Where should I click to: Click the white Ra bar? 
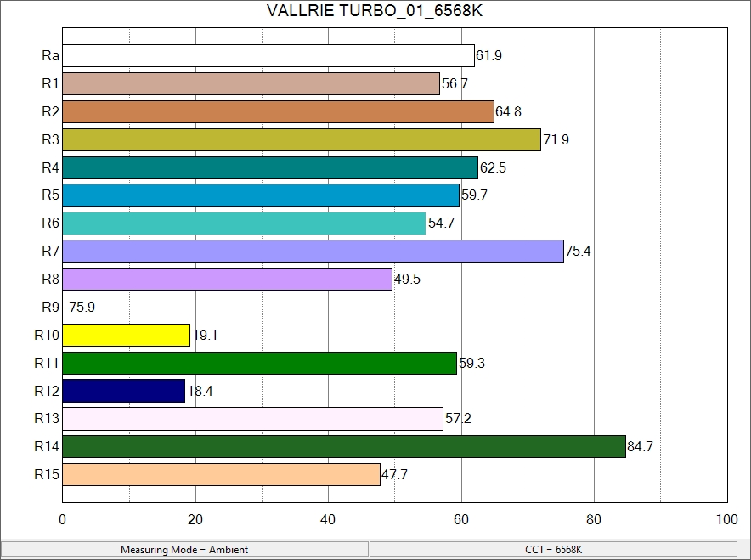coord(268,56)
